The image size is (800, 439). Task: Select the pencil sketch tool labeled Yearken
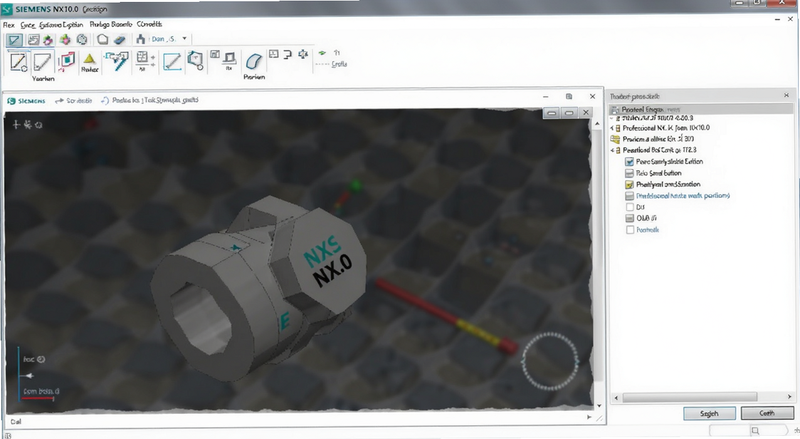pos(42,62)
